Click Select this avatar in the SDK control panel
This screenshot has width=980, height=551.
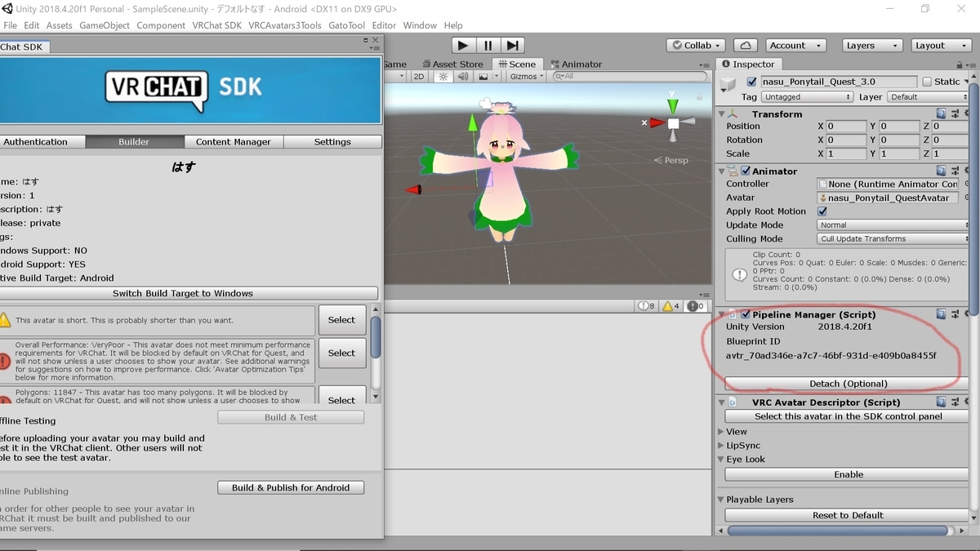(x=849, y=416)
